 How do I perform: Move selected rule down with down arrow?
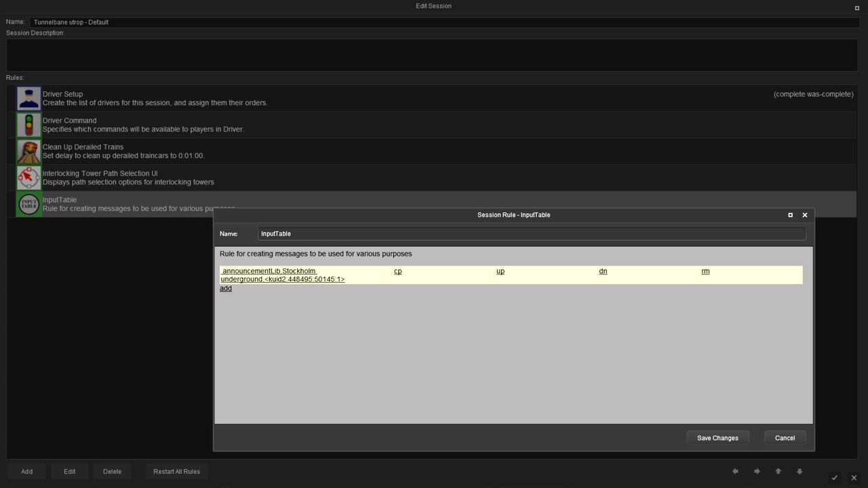click(800, 471)
